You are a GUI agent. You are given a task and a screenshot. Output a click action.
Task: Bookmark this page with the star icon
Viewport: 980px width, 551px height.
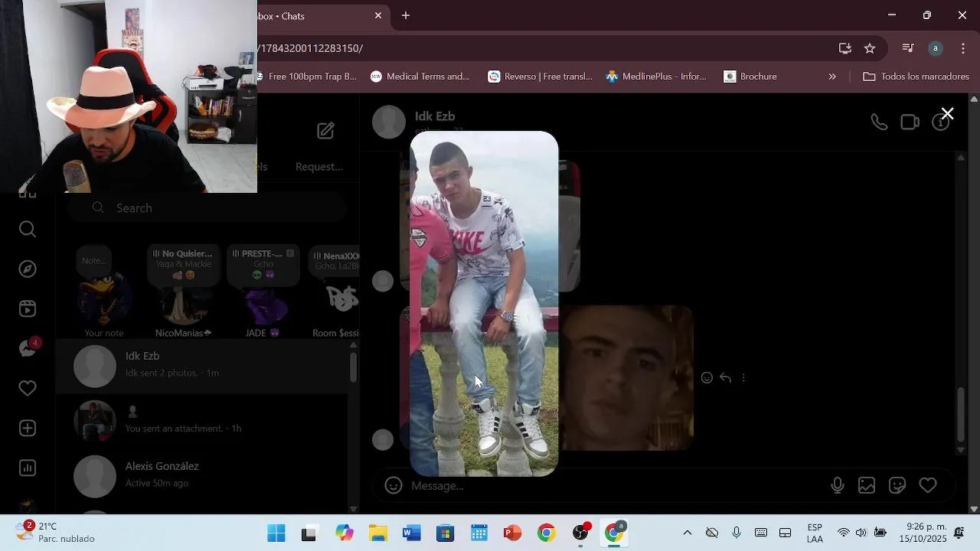point(870,48)
